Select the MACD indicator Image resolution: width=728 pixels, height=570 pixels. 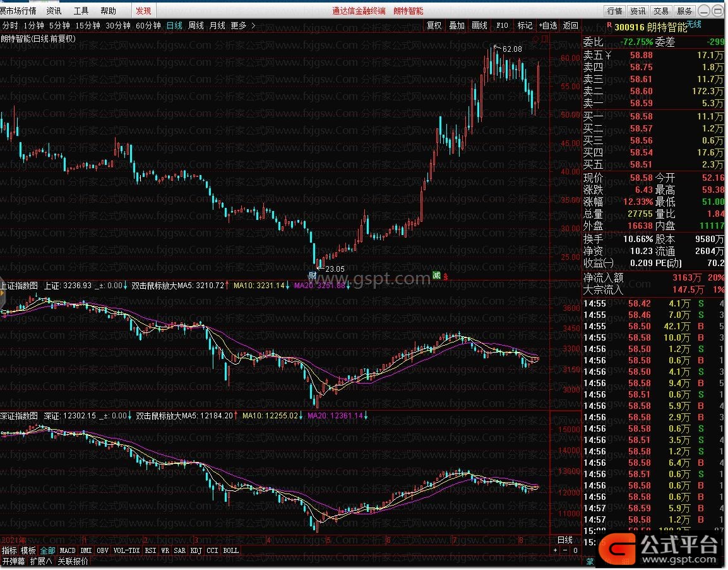pyautogui.click(x=68, y=550)
